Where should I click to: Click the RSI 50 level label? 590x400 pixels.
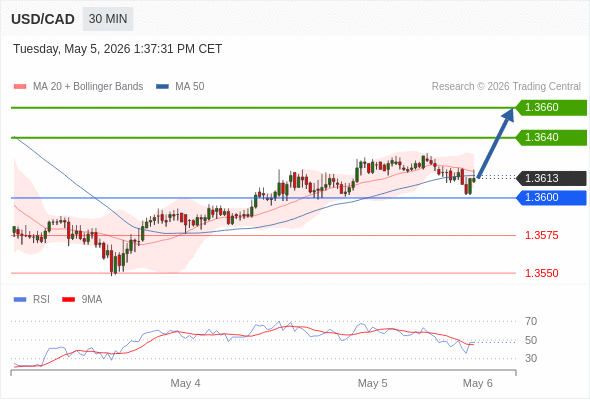point(531,340)
